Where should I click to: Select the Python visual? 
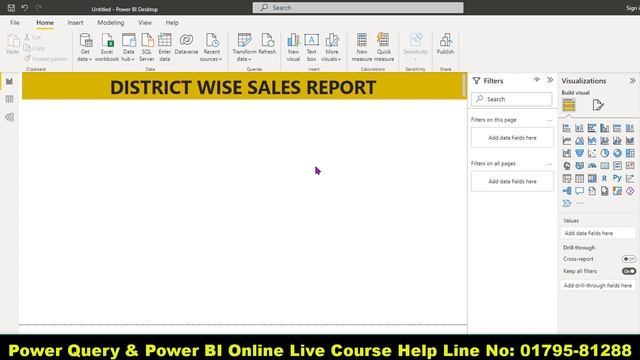(x=617, y=178)
